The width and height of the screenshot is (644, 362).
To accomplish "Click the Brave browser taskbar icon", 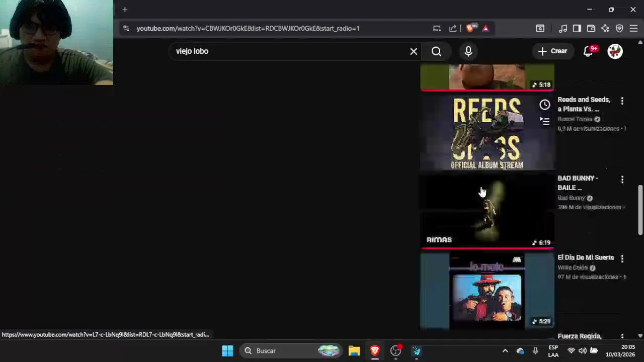I will coord(375,351).
